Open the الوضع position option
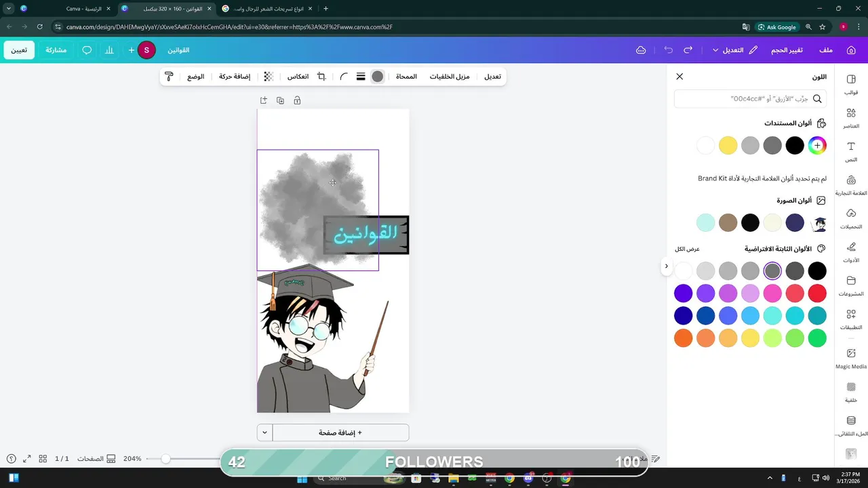 click(x=196, y=77)
